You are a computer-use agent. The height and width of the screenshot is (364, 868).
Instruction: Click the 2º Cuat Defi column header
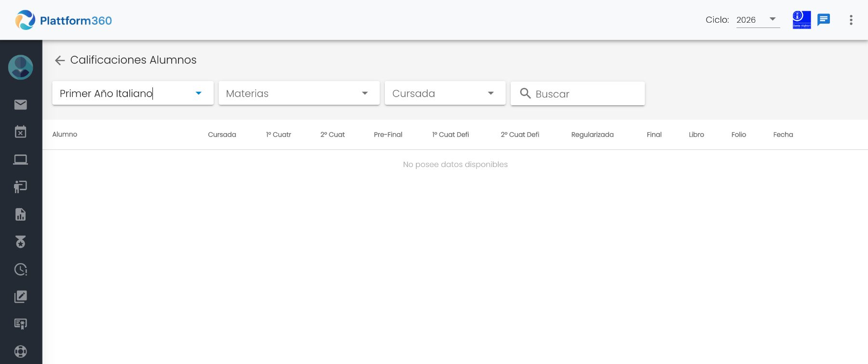(520, 135)
